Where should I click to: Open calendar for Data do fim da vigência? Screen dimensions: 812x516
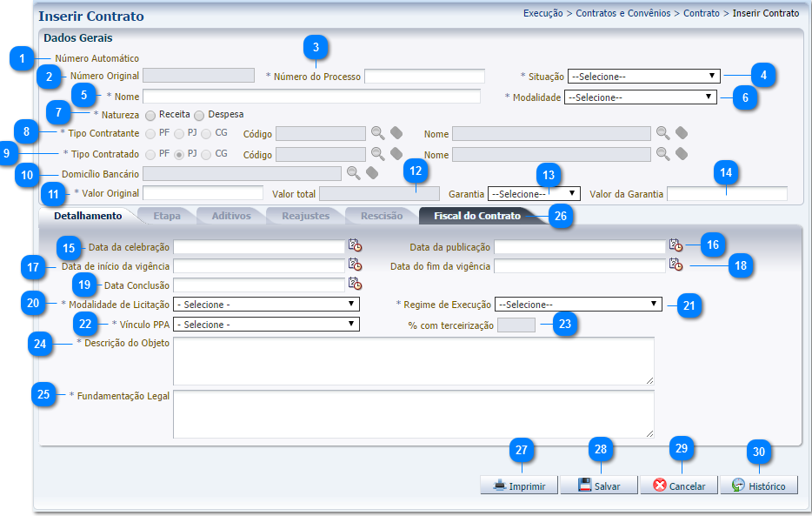pos(676,265)
